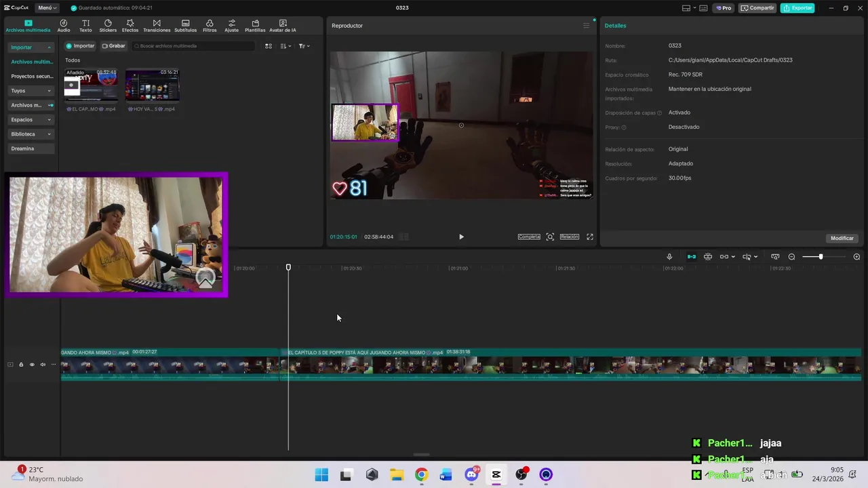Open the media sort options dropdown

[287, 46]
